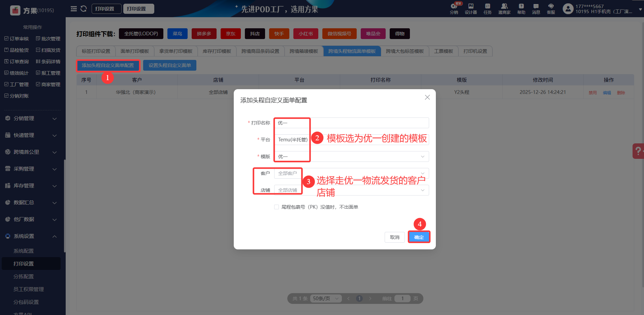The width and height of the screenshot is (644, 315).
Task: Expand 采购管理 sidebar menu
Action: pos(31,169)
